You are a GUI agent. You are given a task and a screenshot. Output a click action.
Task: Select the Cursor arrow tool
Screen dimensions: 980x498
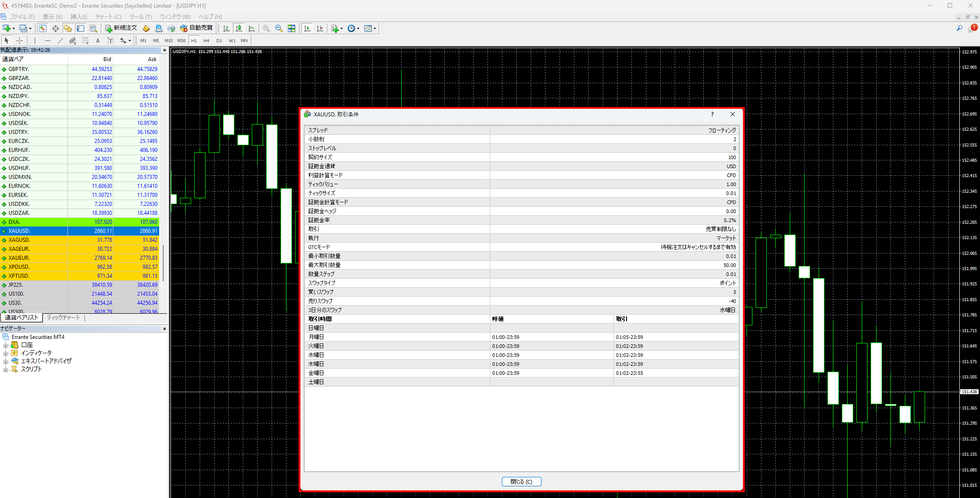[6, 40]
